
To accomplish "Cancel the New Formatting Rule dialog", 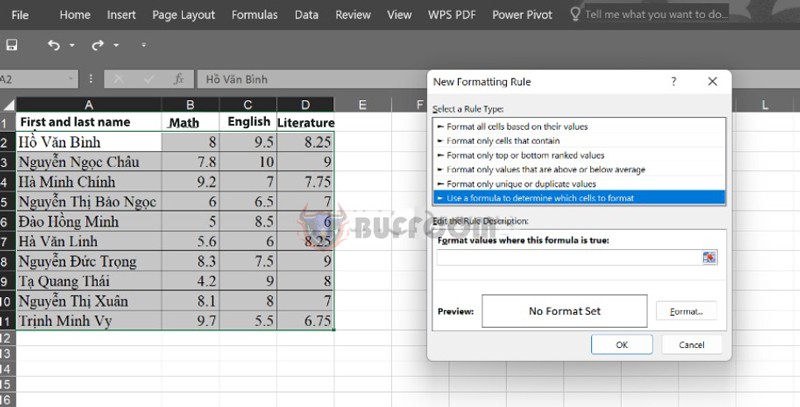I will pyautogui.click(x=691, y=345).
